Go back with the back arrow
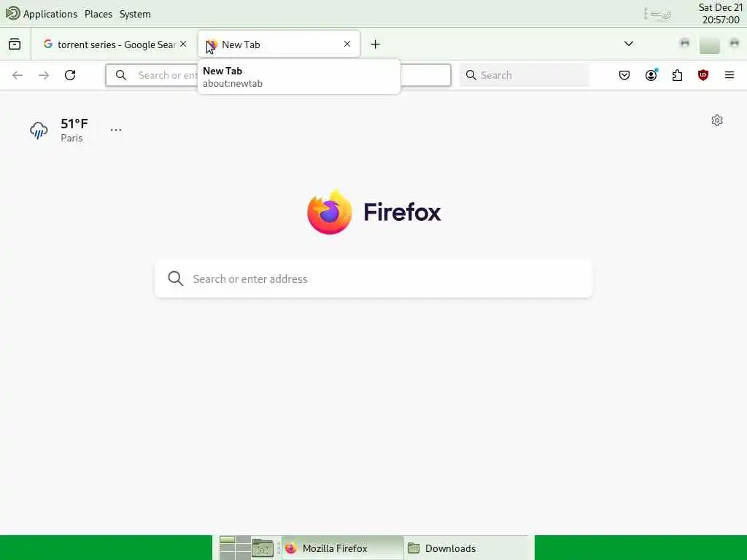 18,75
